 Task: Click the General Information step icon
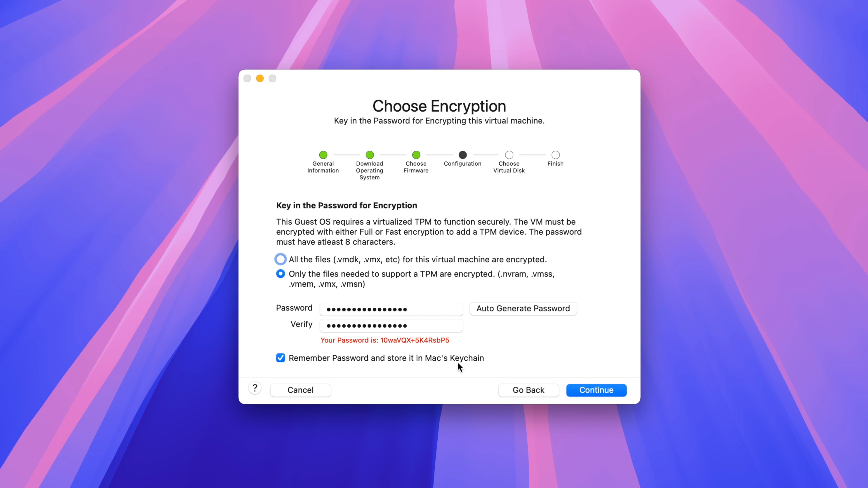[323, 155]
